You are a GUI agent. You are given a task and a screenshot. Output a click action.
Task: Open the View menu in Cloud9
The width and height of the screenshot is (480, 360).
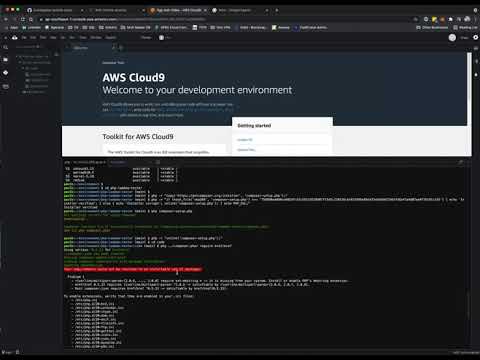[53, 38]
